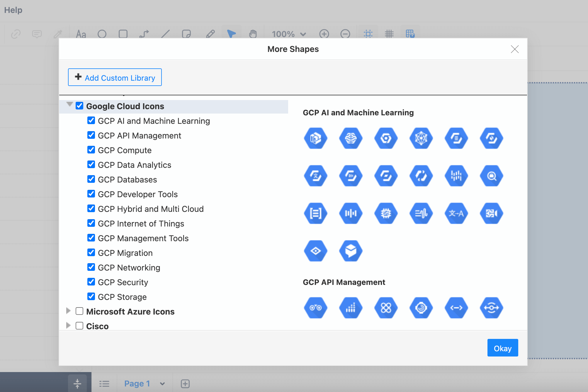
Task: Select the neural network hexagon icon
Action: click(420, 138)
